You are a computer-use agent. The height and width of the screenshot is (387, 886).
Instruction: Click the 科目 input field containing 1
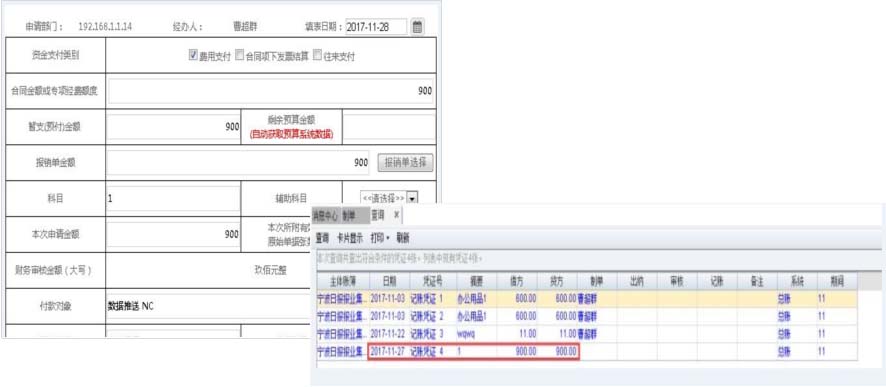(173, 198)
